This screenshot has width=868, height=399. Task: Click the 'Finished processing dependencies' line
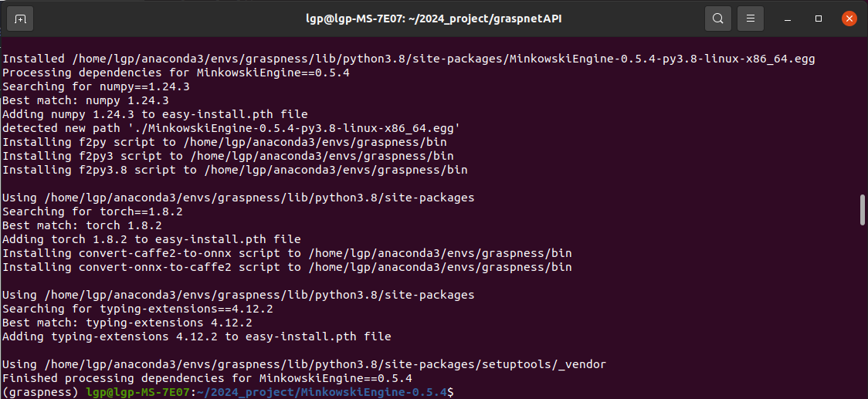point(207,378)
